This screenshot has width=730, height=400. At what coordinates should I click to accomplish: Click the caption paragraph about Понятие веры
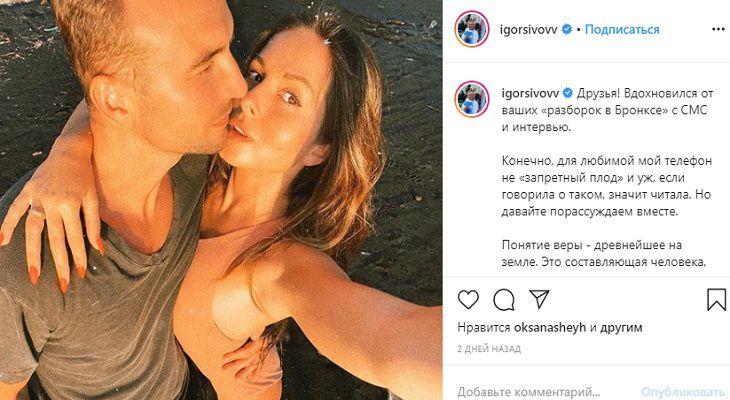(604, 253)
